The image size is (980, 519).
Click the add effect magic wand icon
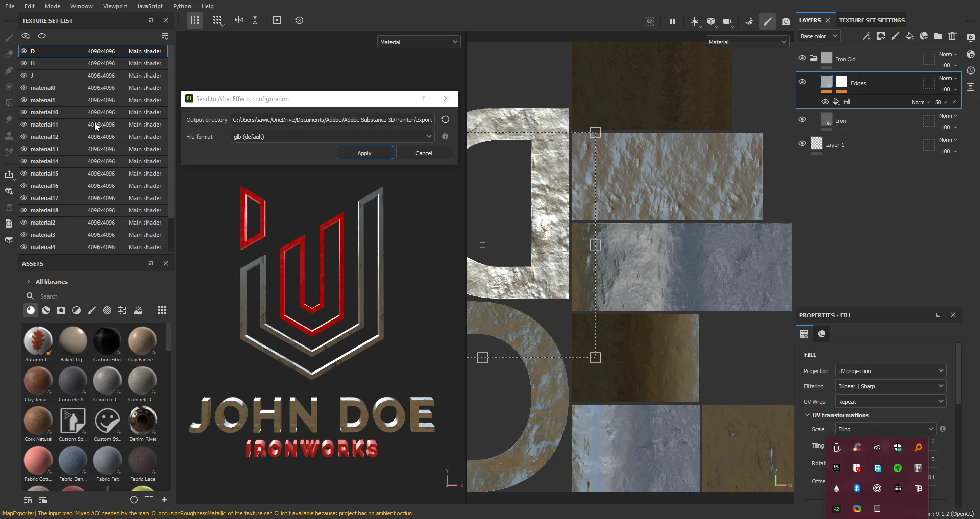(866, 36)
